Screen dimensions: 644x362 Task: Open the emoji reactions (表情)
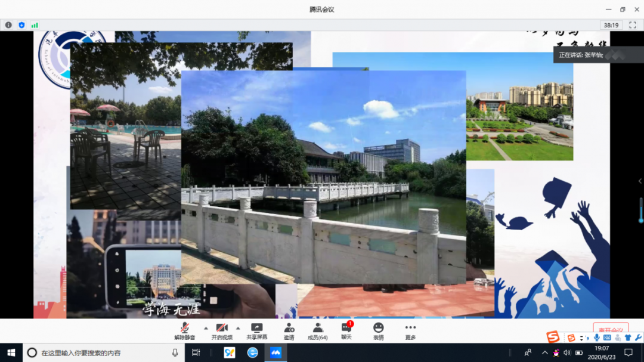click(379, 330)
